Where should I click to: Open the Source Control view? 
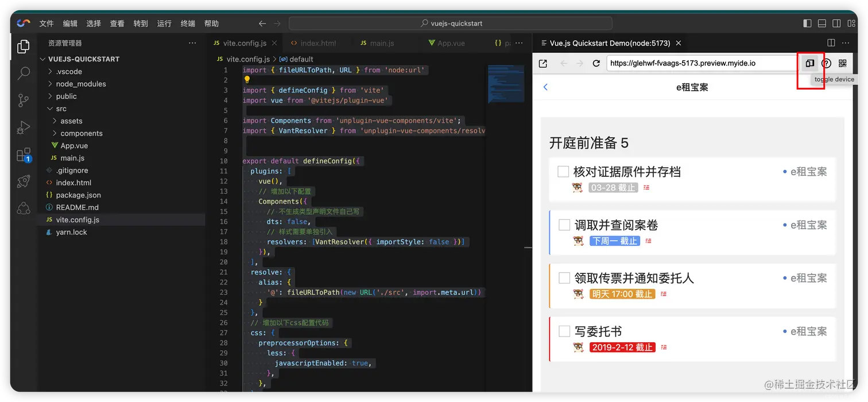24,100
